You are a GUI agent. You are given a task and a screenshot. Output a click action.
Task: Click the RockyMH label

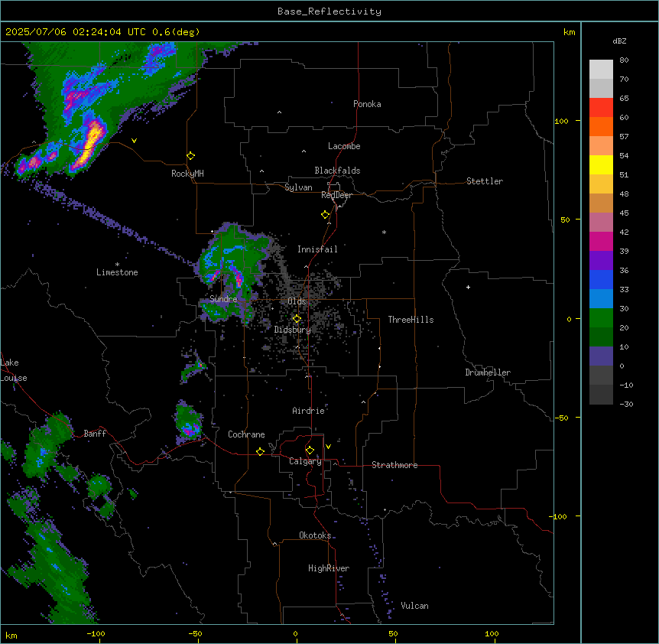[x=187, y=174]
